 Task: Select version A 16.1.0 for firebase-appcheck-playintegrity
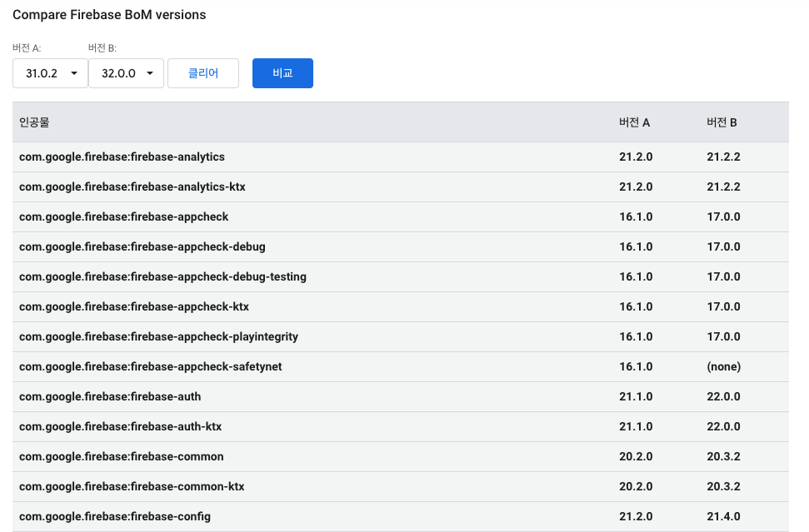(x=636, y=336)
